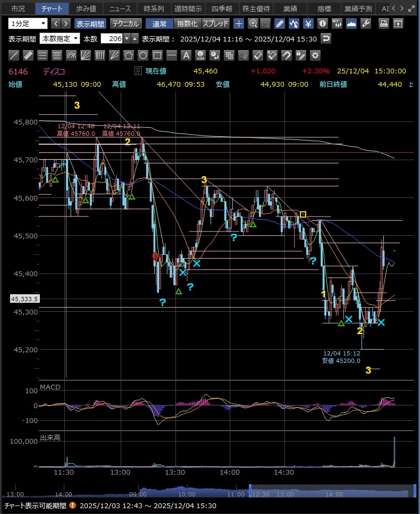Select the pentagon shape drawing tool
Viewport: 420px width, 514px height.
[129, 55]
